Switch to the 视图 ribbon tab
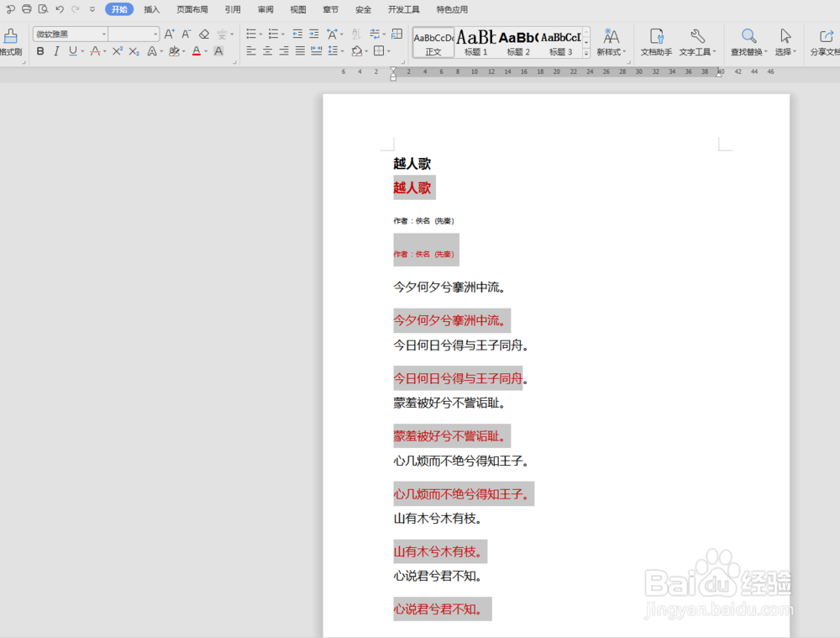 pos(298,9)
